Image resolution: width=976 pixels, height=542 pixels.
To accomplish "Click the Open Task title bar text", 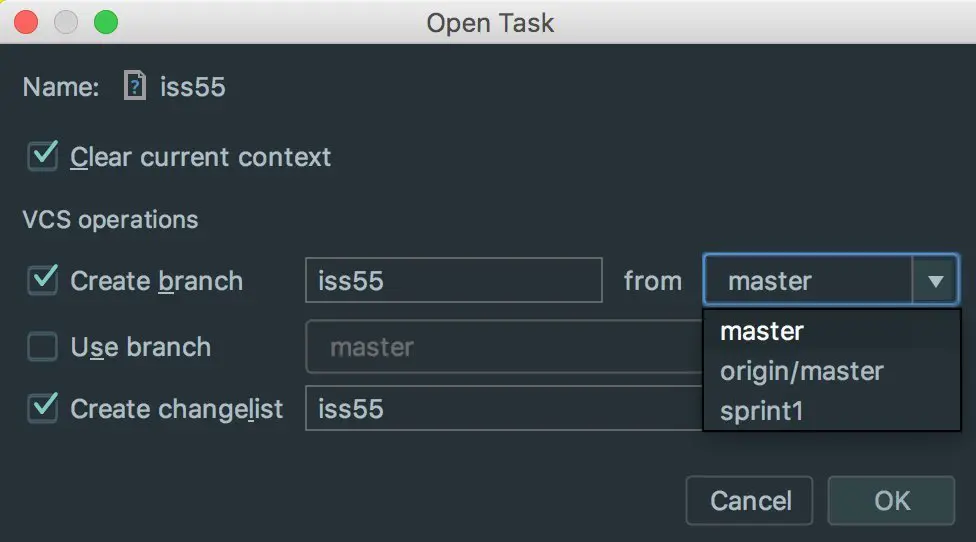I will click(490, 22).
